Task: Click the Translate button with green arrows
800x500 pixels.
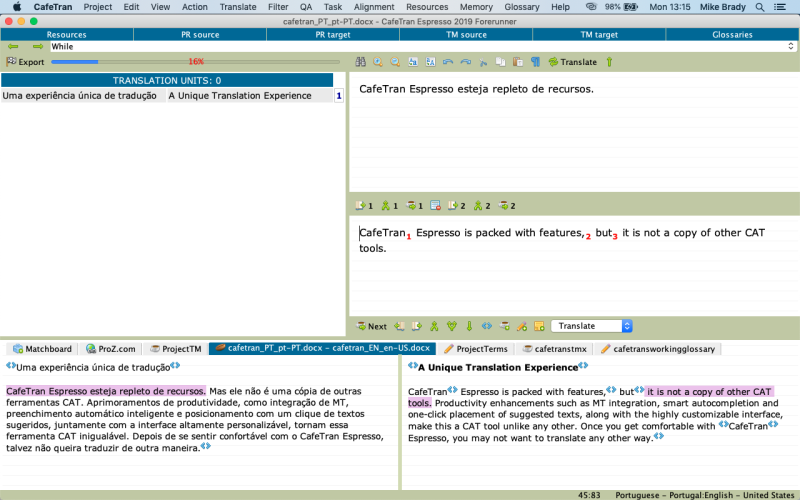Action: [x=572, y=62]
